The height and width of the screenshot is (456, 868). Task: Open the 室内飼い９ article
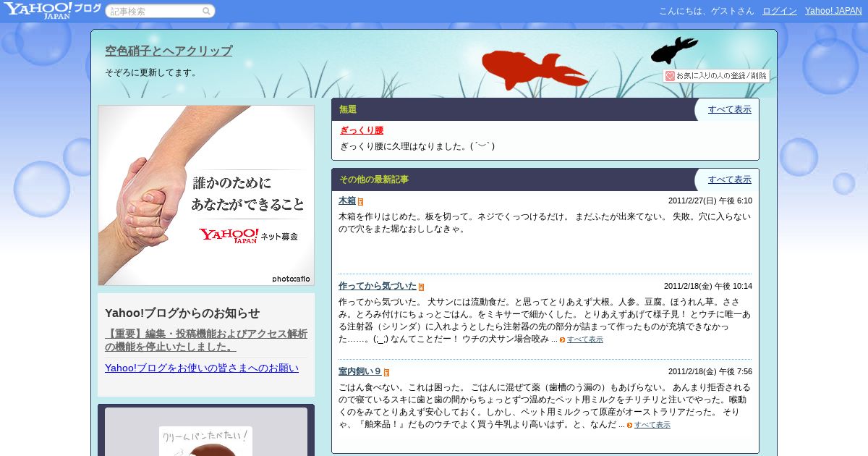360,371
